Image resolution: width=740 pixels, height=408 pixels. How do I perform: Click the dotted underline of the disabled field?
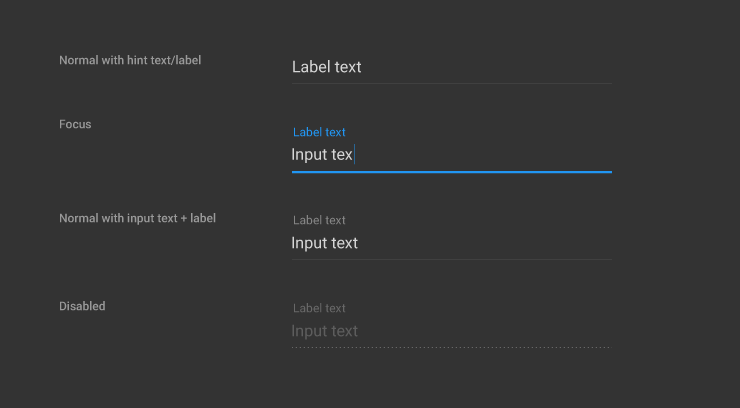[451, 347]
